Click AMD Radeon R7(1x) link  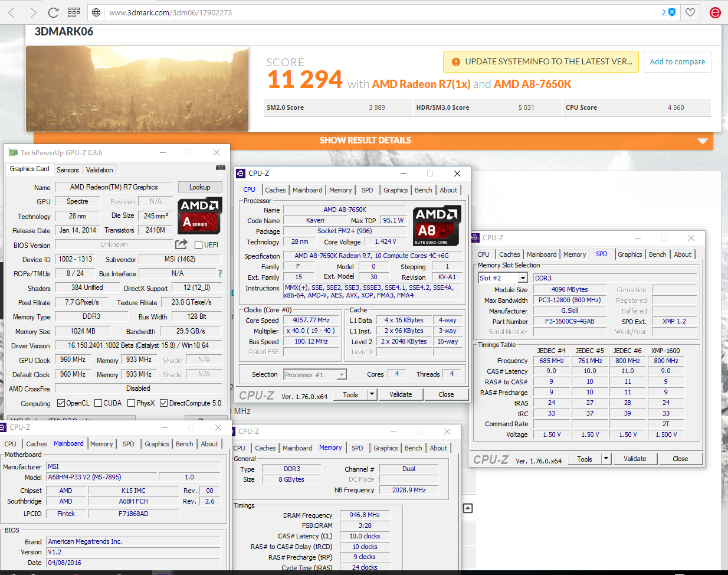coord(421,84)
